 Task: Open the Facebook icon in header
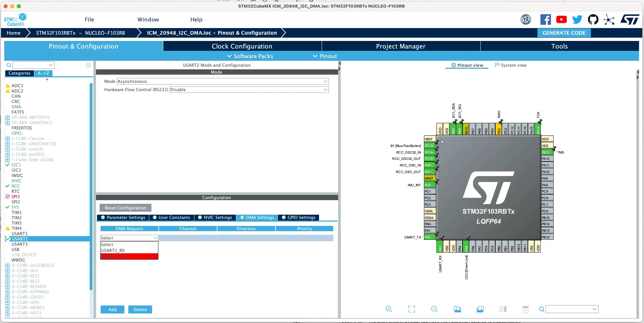tap(545, 19)
